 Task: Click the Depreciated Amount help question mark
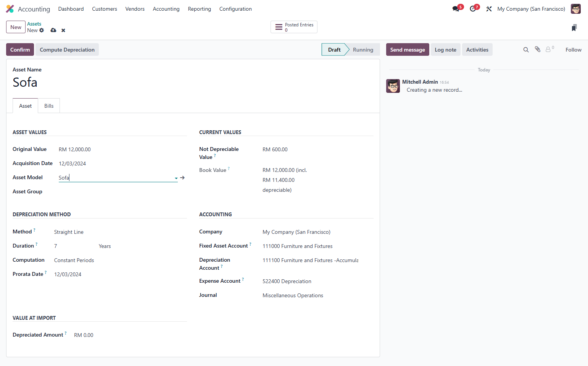coord(66,333)
